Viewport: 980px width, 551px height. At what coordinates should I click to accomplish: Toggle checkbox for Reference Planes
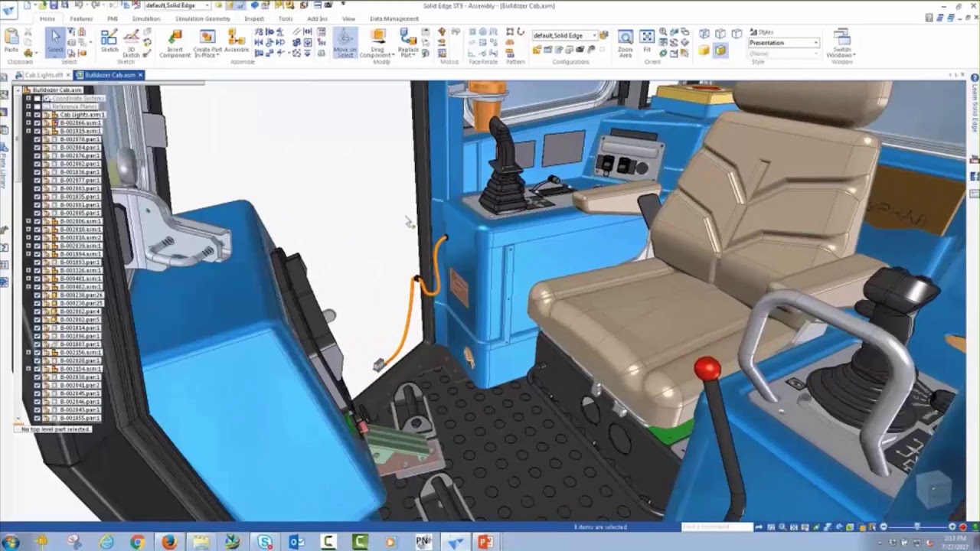pyautogui.click(x=37, y=106)
